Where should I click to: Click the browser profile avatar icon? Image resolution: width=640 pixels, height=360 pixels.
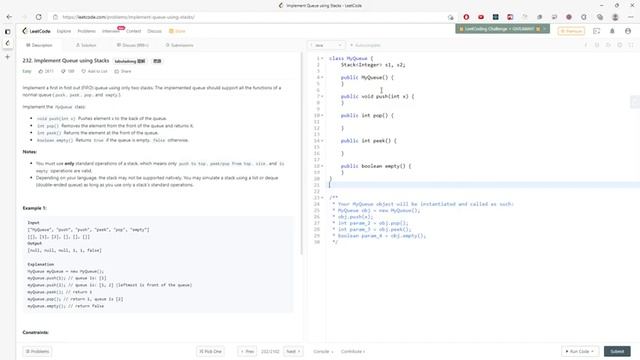coord(615,17)
